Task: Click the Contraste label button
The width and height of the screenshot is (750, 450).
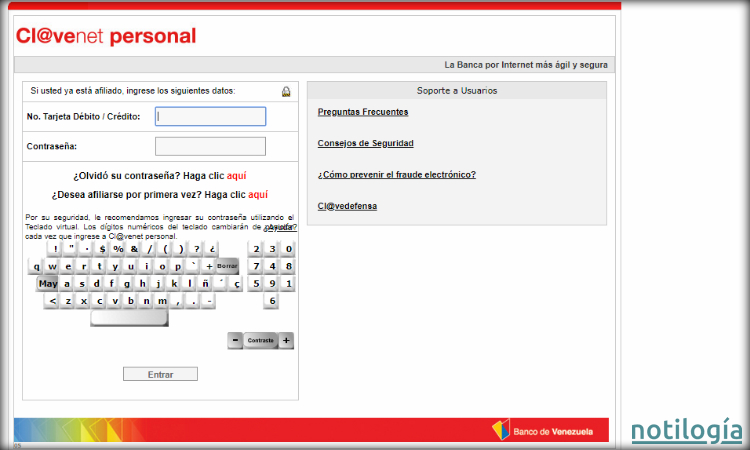Action: tap(261, 340)
